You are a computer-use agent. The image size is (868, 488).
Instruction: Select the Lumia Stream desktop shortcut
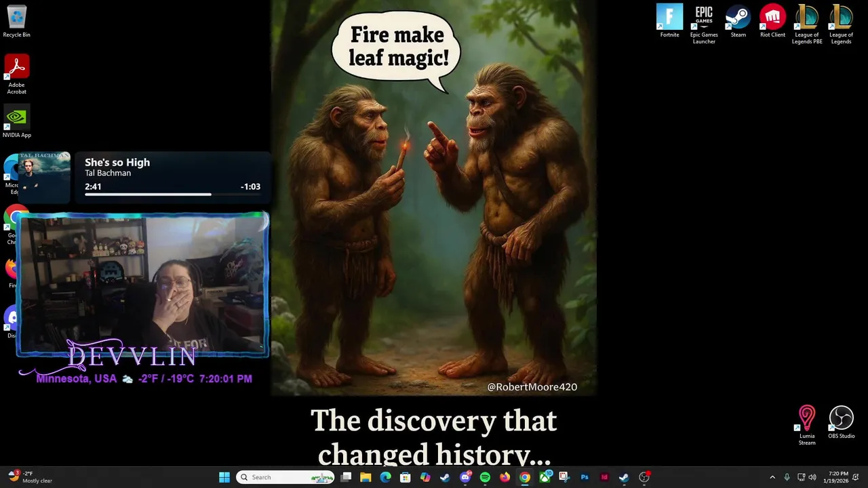pyautogui.click(x=807, y=426)
